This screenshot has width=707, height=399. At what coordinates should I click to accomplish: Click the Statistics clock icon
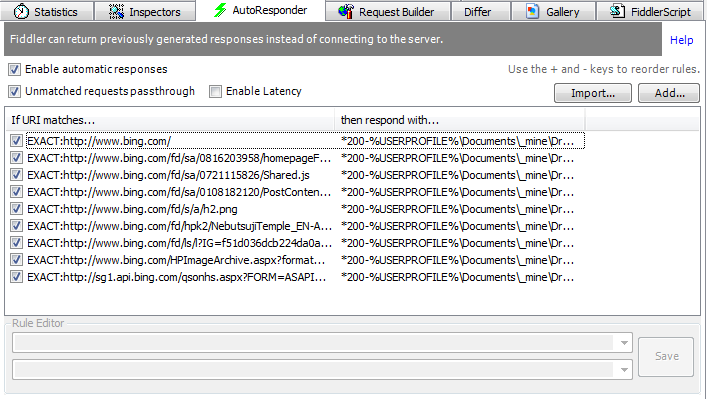coord(21,11)
